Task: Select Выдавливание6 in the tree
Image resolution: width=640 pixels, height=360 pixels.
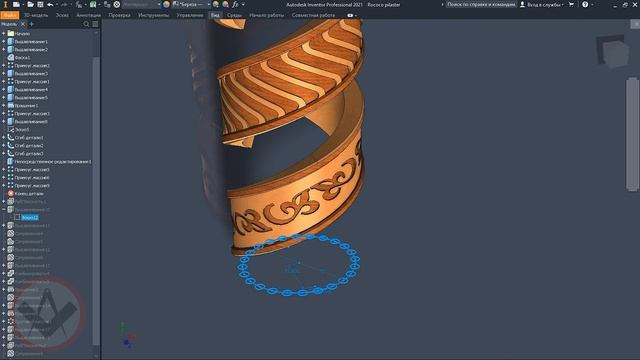Action: [31, 122]
